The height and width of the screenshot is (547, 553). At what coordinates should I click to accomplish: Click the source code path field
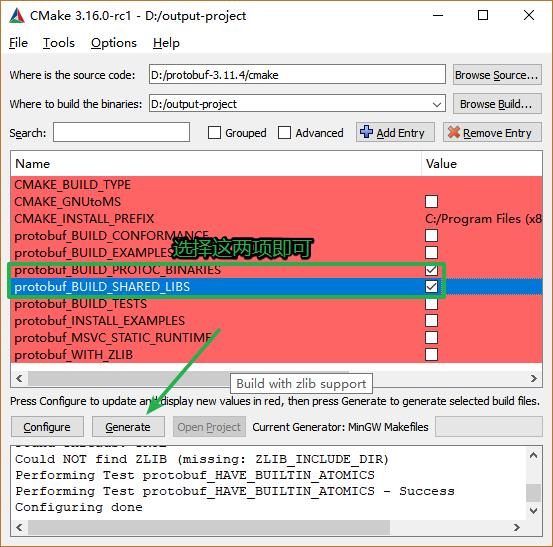click(297, 74)
